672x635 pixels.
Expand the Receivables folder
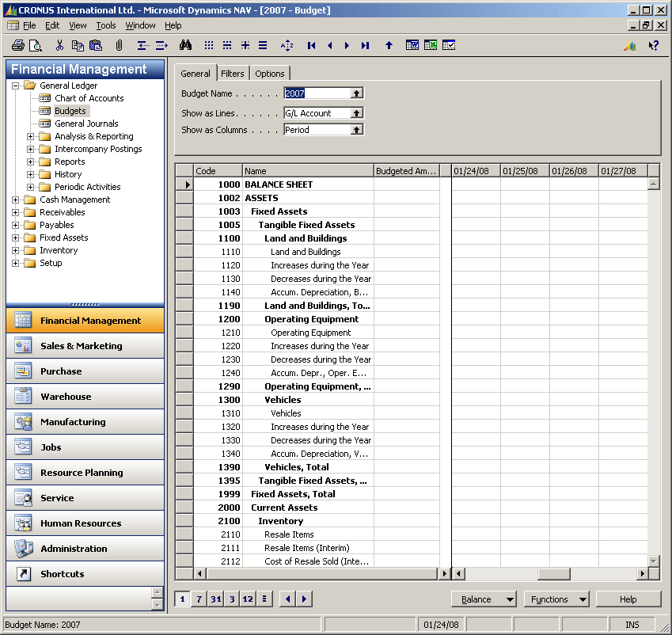pyautogui.click(x=15, y=212)
